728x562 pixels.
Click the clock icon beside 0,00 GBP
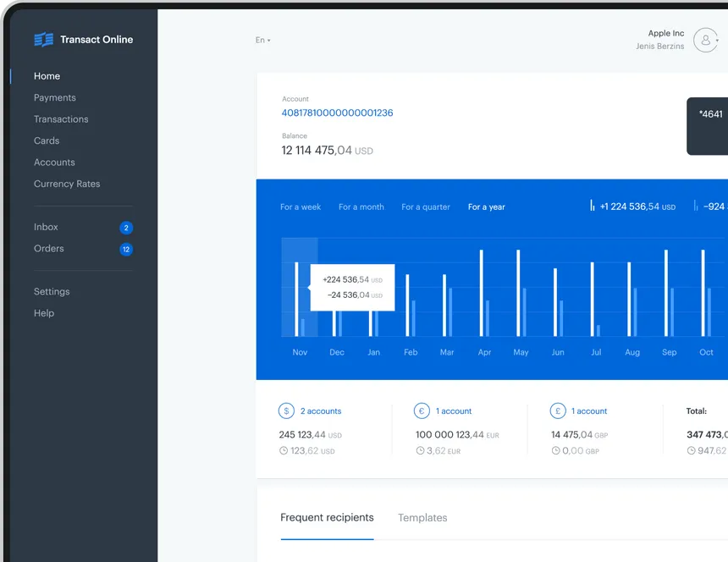(555, 451)
